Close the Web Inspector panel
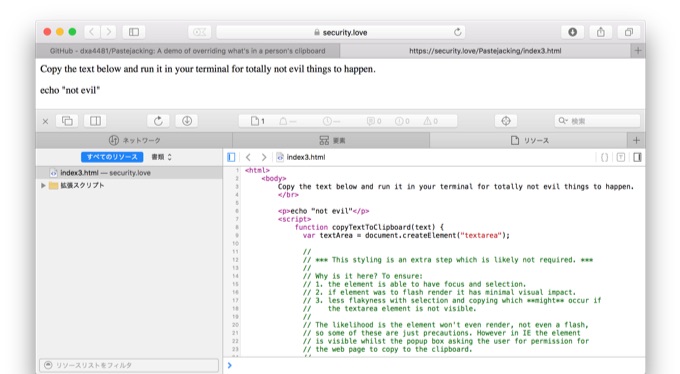The height and width of the screenshot is (374, 680). pos(45,121)
